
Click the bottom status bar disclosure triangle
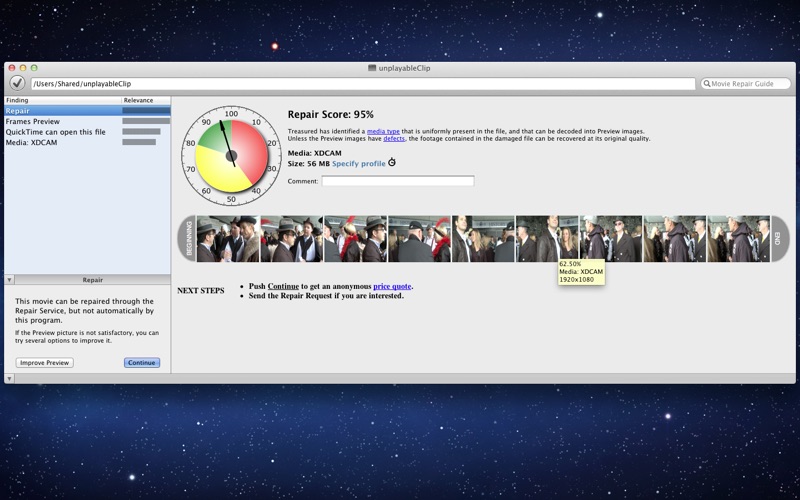pos(9,379)
